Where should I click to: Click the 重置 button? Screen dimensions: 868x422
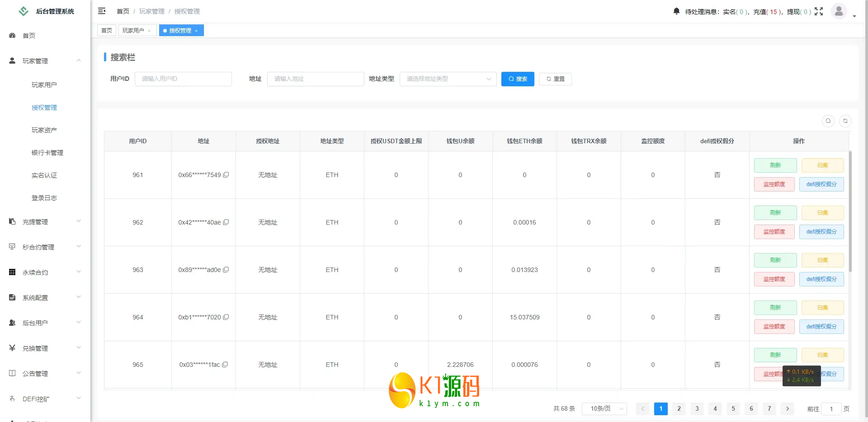(555, 79)
